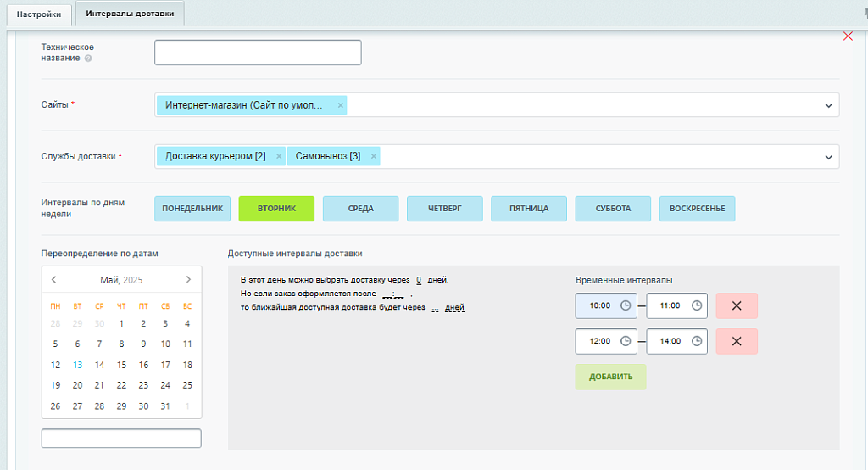Expand the Сайты dropdown list

[x=828, y=105]
